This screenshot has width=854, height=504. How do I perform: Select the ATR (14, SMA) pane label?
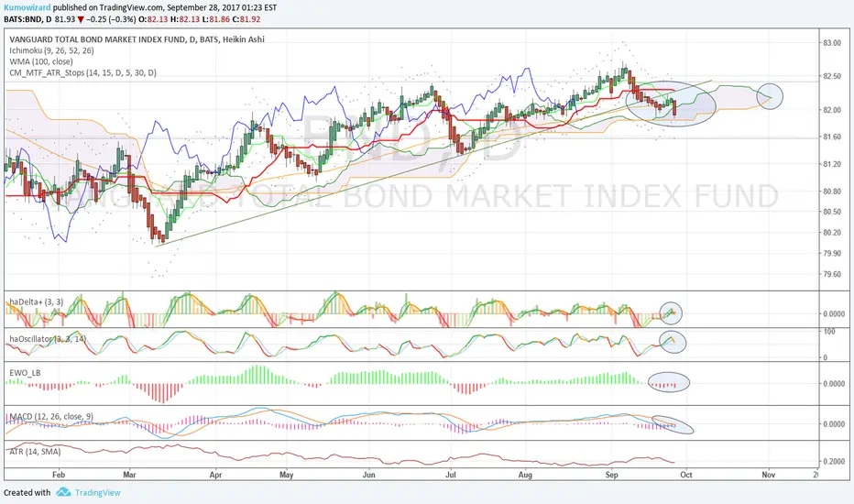[35, 452]
